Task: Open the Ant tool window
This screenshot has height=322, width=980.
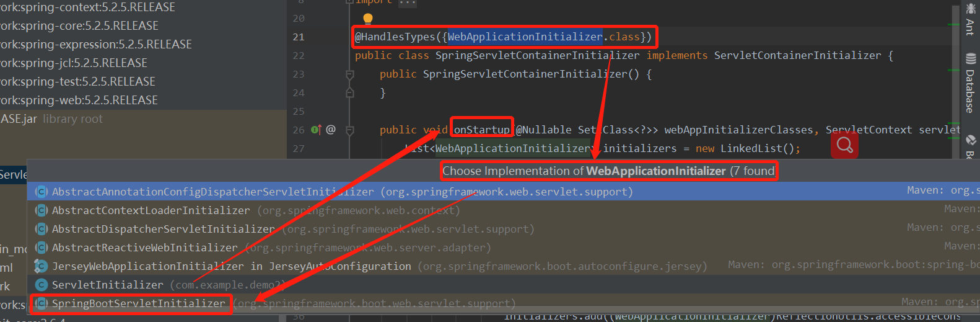Action: click(970, 19)
